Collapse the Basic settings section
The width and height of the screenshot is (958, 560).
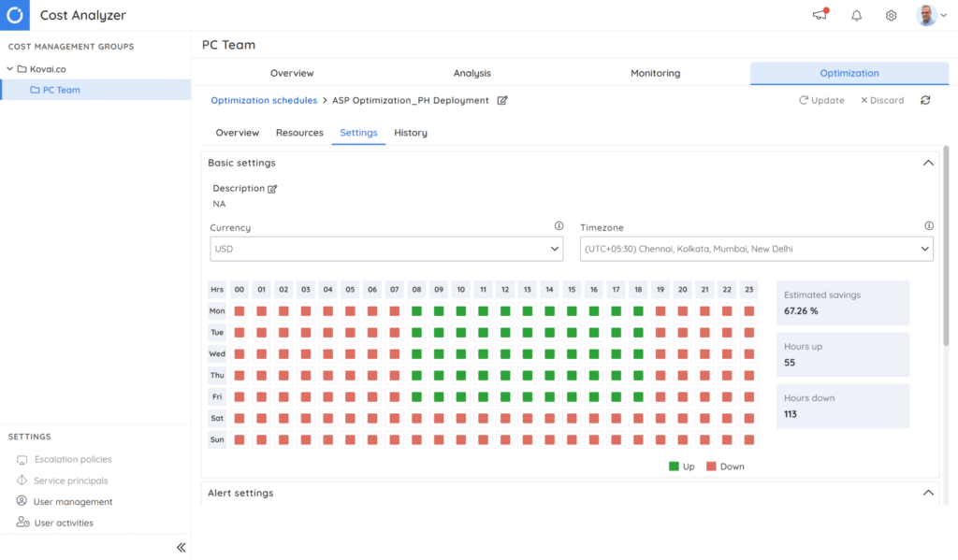[928, 162]
